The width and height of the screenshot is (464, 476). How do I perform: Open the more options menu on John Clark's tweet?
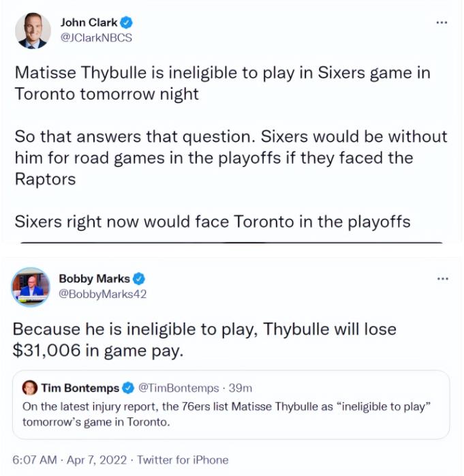point(442,23)
